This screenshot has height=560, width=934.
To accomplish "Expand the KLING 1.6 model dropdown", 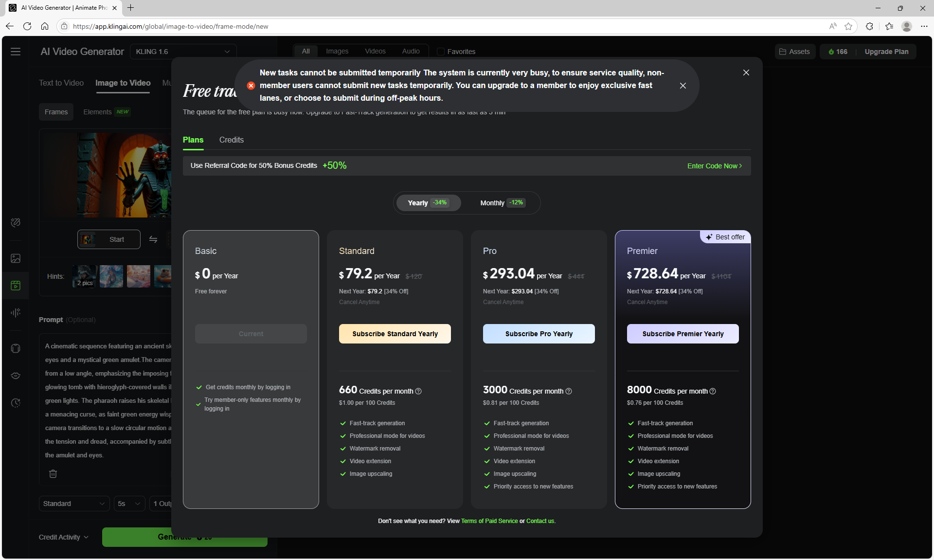I will (183, 52).
